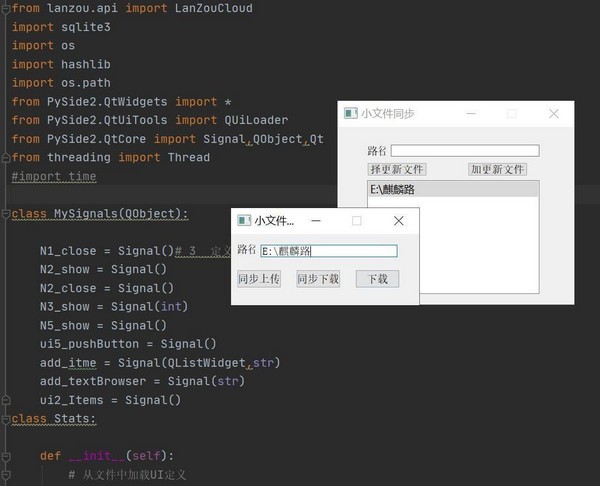Focus the path field containing 'E:\麒麟路'
The width and height of the screenshot is (600, 486).
point(329,251)
